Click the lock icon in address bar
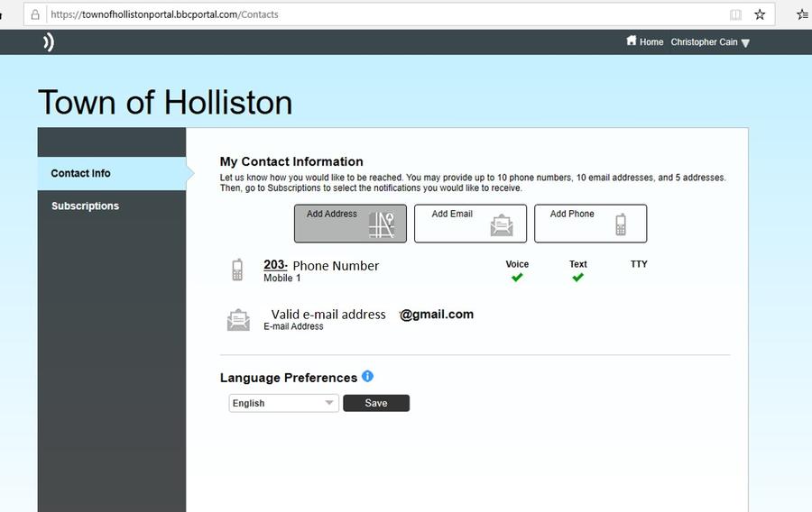Viewport: 812px width, 512px height. click(x=35, y=14)
